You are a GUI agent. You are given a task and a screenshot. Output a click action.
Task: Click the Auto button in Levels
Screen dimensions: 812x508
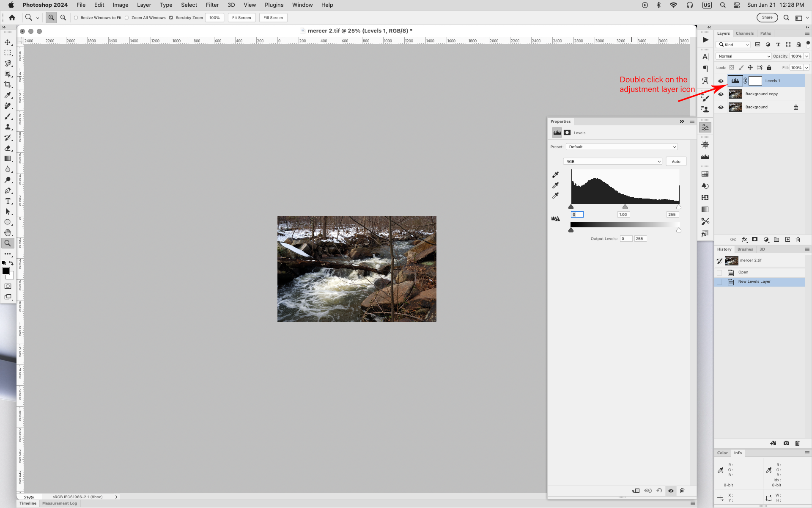(675, 161)
